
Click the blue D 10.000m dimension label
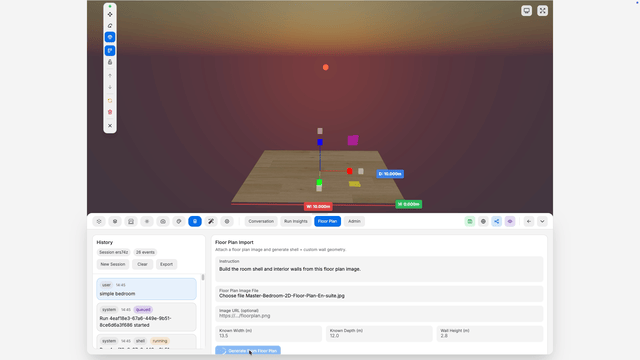tap(390, 174)
